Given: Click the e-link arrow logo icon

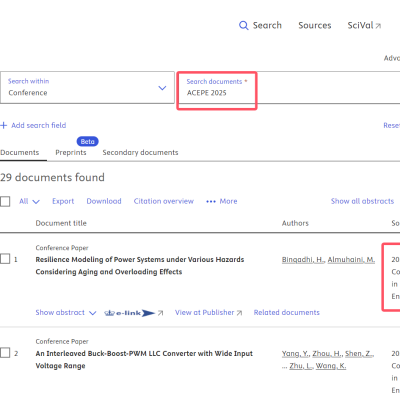Looking at the screenshot, I should pos(129,313).
